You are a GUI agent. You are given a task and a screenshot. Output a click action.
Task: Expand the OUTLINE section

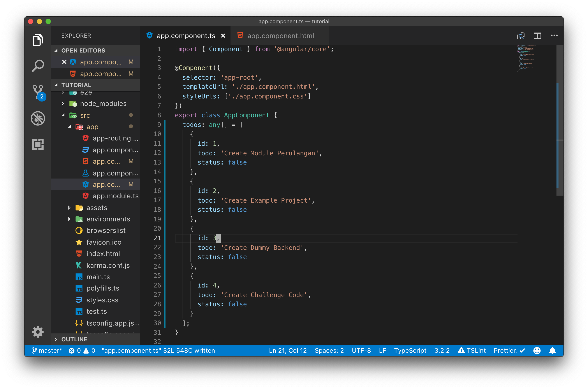coord(96,339)
